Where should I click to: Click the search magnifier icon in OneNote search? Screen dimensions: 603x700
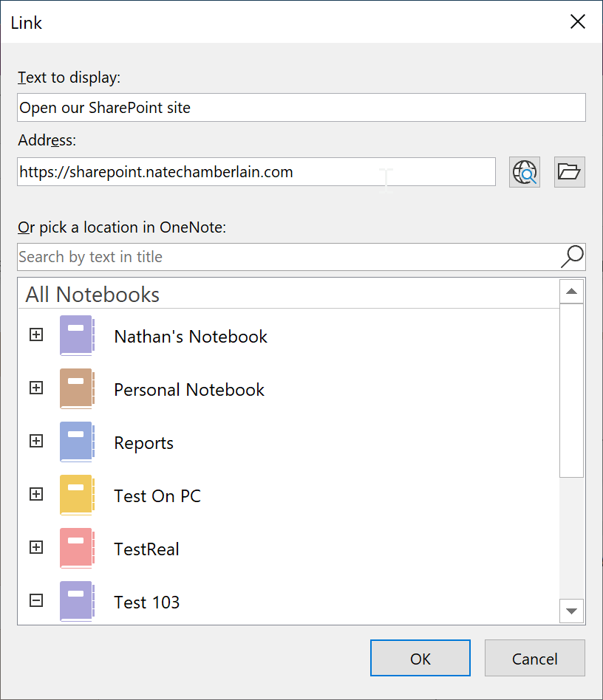pos(572,257)
